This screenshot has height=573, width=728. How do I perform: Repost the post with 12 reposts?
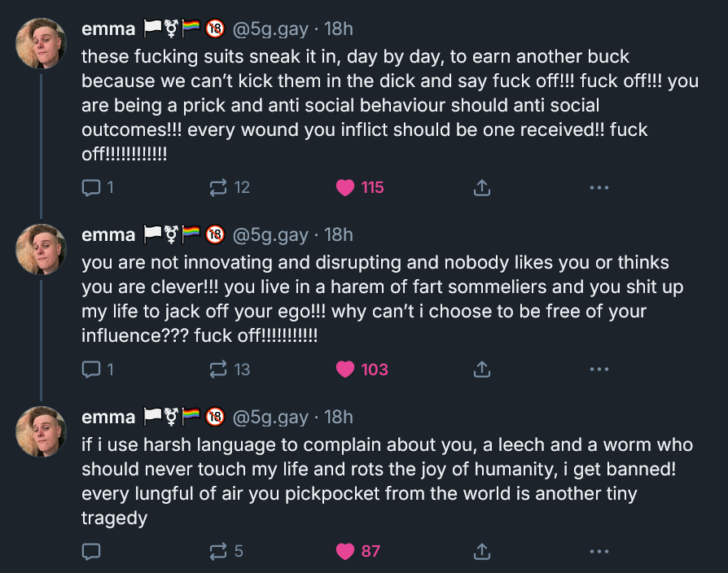[218, 188]
